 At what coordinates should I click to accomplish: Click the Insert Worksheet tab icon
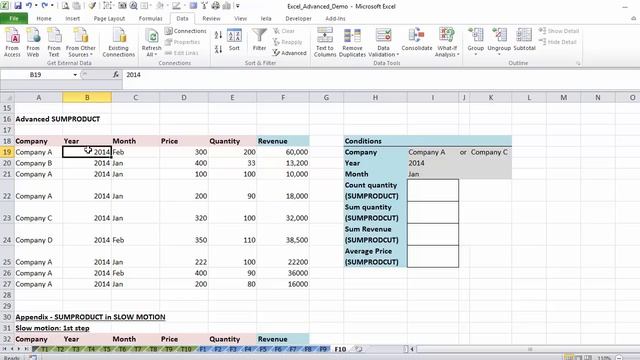point(358,349)
